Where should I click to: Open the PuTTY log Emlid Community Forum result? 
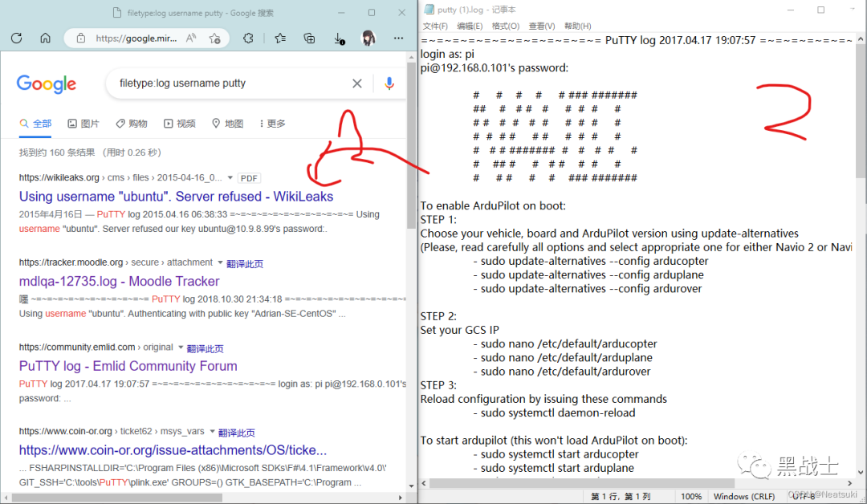[128, 366]
